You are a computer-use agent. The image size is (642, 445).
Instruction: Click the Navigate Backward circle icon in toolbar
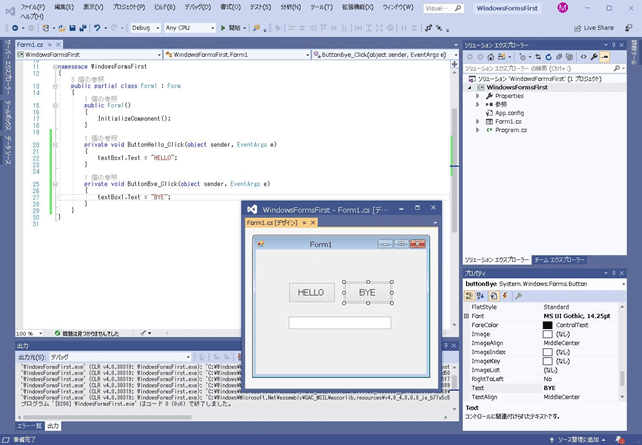coord(15,28)
